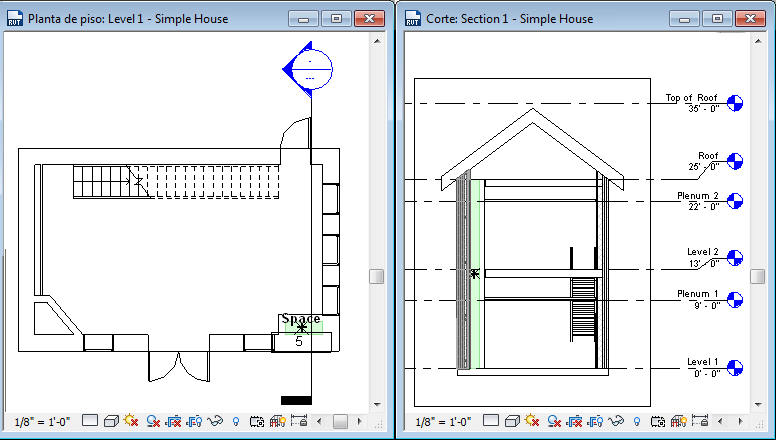
Task: Click the 'Plenum 1' level name
Action: pos(698,293)
